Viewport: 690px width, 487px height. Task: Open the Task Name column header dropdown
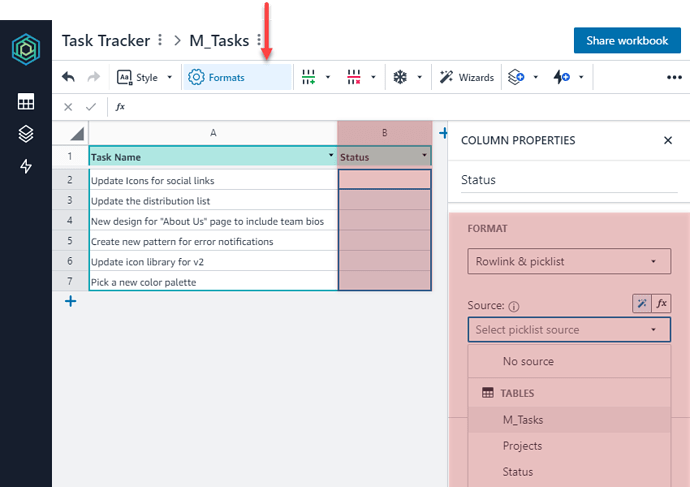[331, 157]
